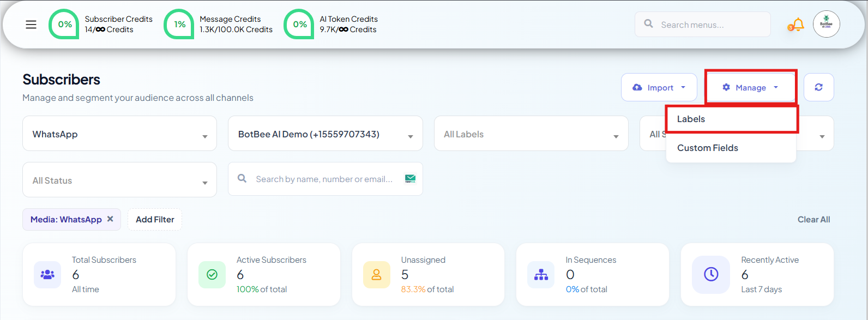This screenshot has width=868, height=320.
Task: Click the 14/∞ Credits text
Action: 109,29
